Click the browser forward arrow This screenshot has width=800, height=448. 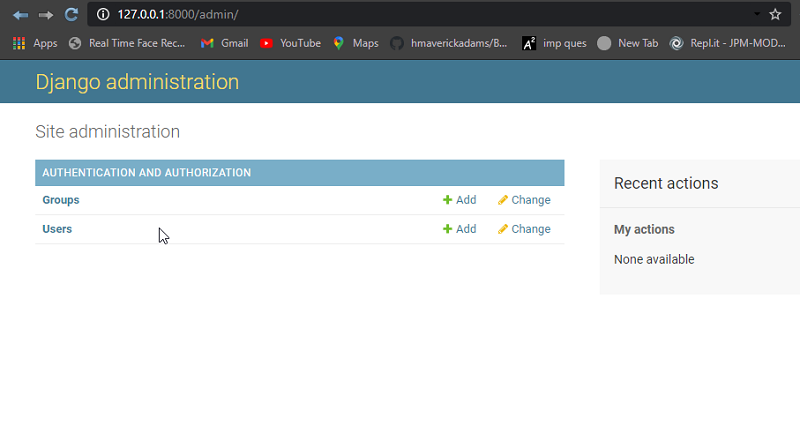46,15
